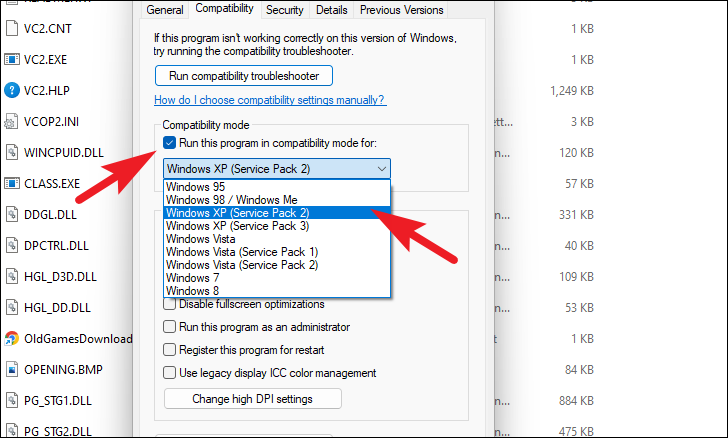Select the OldGamesDownload file name
The image size is (728, 438).
(x=78, y=339)
